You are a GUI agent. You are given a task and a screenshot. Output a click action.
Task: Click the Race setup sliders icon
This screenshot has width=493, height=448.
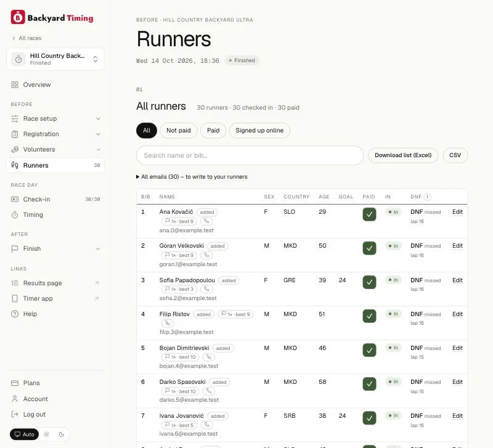[x=15, y=118]
